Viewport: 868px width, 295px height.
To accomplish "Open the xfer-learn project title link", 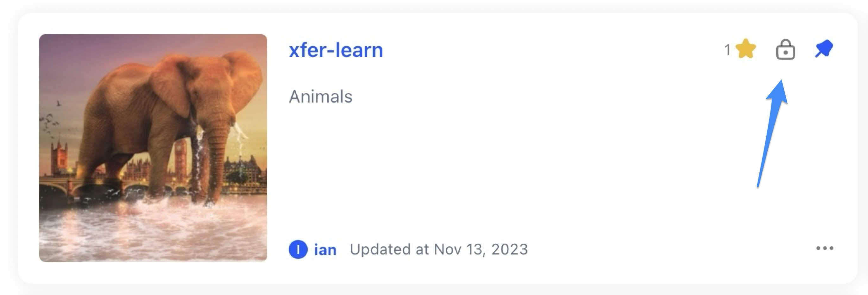I will pos(336,50).
